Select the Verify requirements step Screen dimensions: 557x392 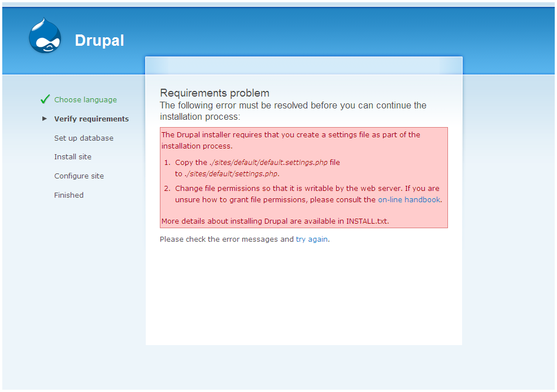click(92, 119)
